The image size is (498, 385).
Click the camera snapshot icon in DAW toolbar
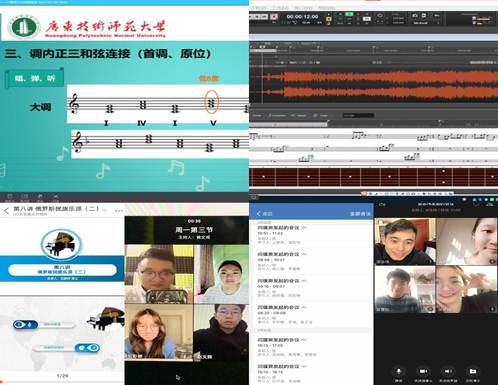pyautogui.click(x=415, y=16)
